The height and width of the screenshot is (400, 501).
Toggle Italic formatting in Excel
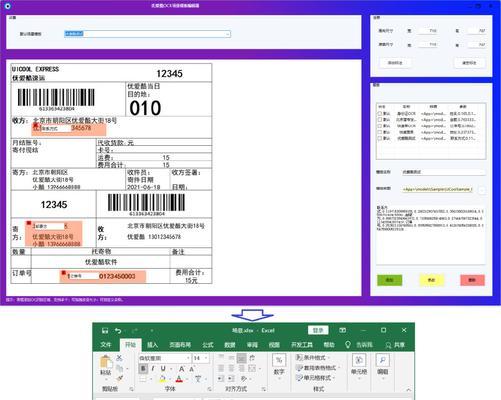click(153, 369)
